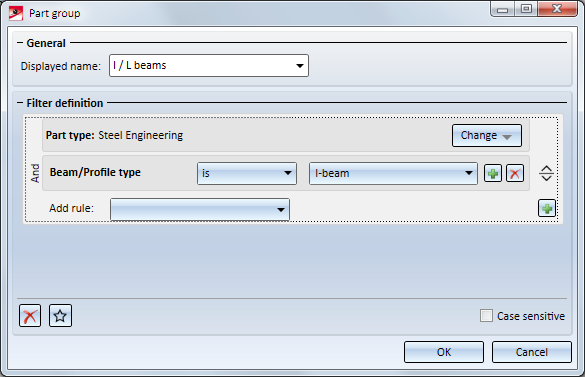Confirm with the OK button
Screen dimensions: 585x377
coord(444,352)
